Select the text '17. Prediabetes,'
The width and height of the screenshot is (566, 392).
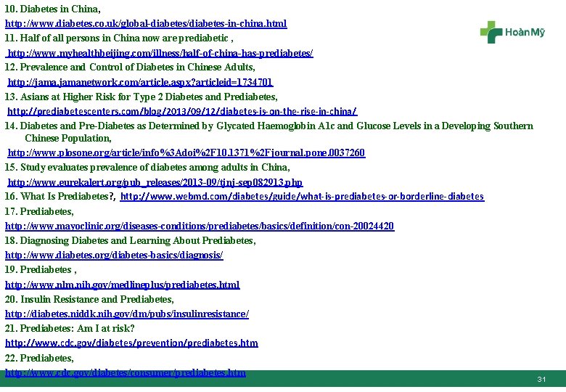39,211
